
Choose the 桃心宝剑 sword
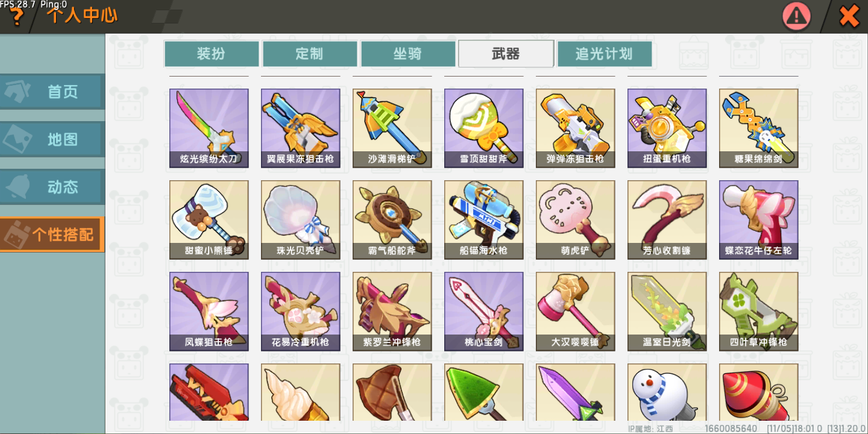[483, 312]
